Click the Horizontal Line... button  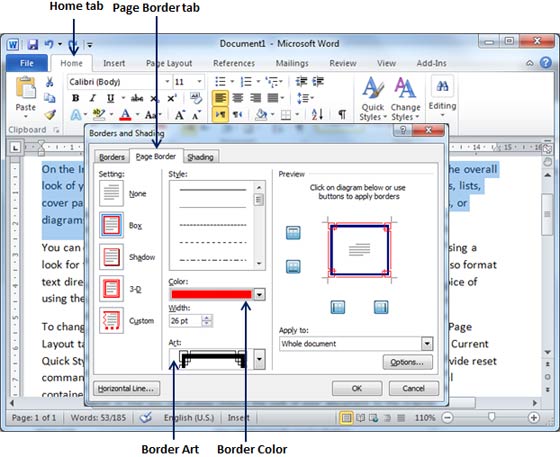coord(126,388)
